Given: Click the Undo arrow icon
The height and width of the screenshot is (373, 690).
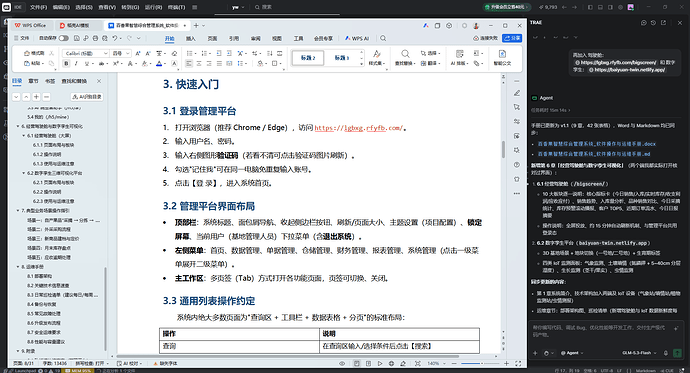Looking at the screenshot, I should click(x=115, y=38).
